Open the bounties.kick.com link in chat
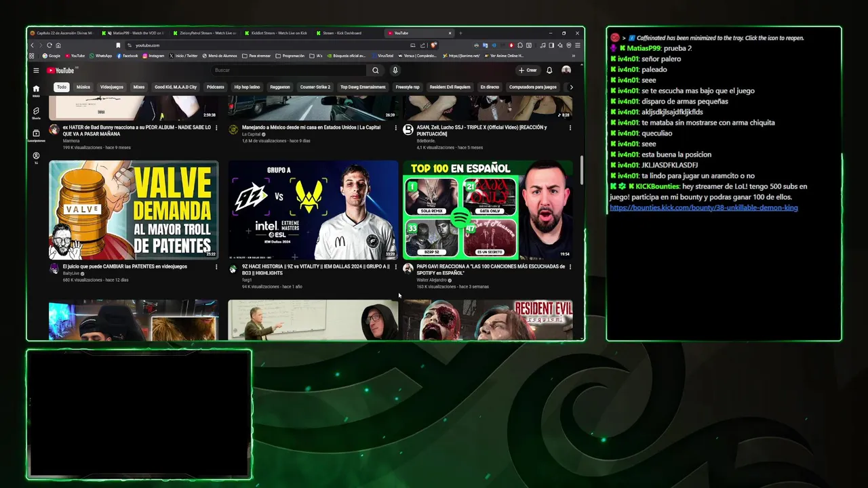 click(704, 207)
